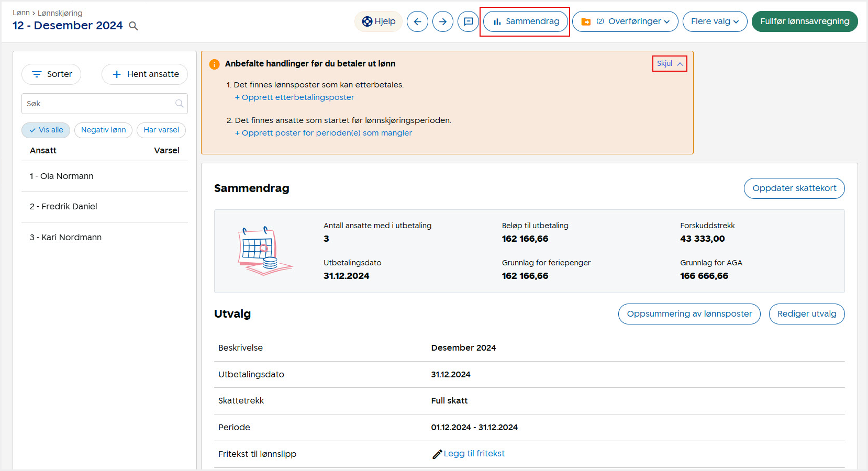Click the orange info icon in warning banner
Viewport: 868px width, 471px height.
[215, 64]
